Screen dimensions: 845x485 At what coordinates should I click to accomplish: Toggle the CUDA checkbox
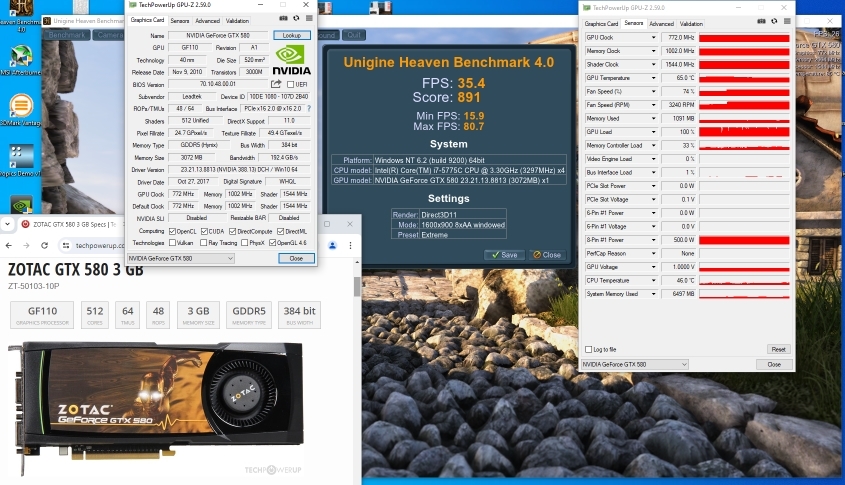204,231
